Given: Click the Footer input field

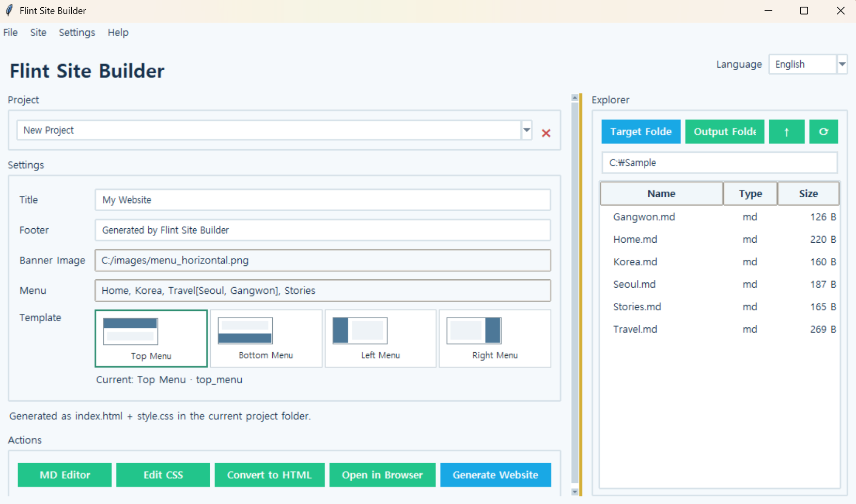Looking at the screenshot, I should tap(323, 230).
